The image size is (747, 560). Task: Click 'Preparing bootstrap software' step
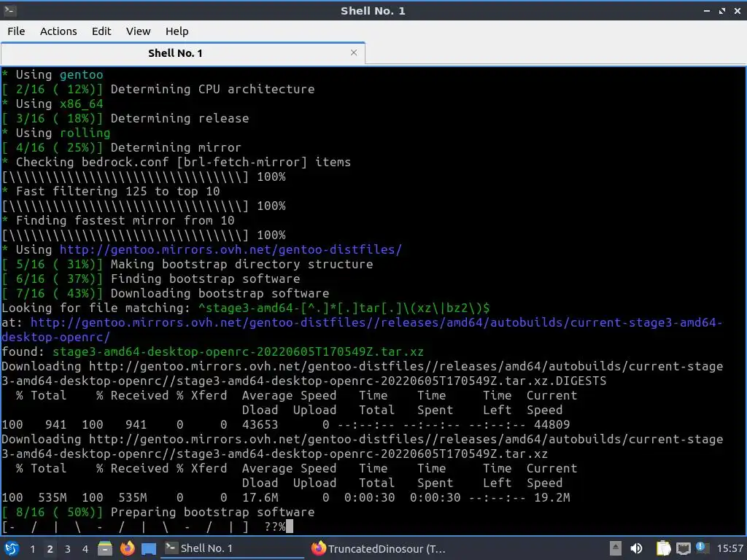coord(212,513)
